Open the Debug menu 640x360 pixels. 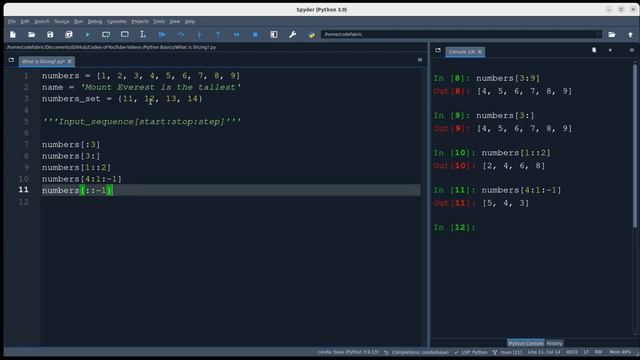[x=95, y=21]
